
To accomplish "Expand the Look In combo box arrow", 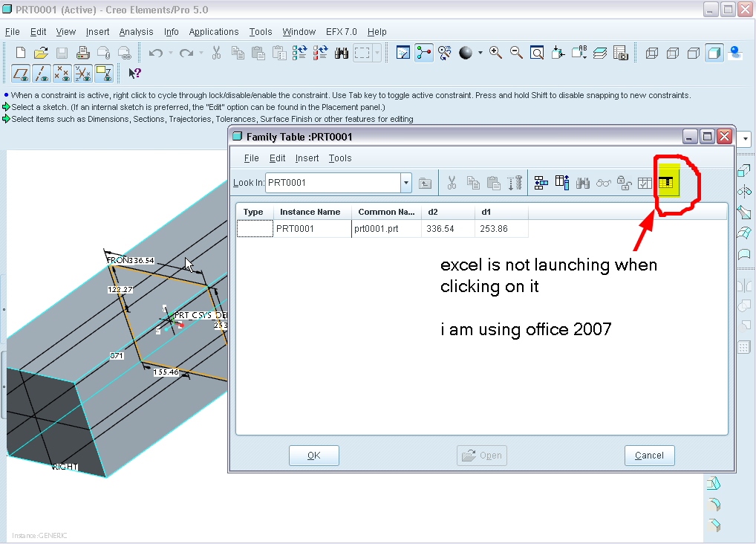I will 406,183.
